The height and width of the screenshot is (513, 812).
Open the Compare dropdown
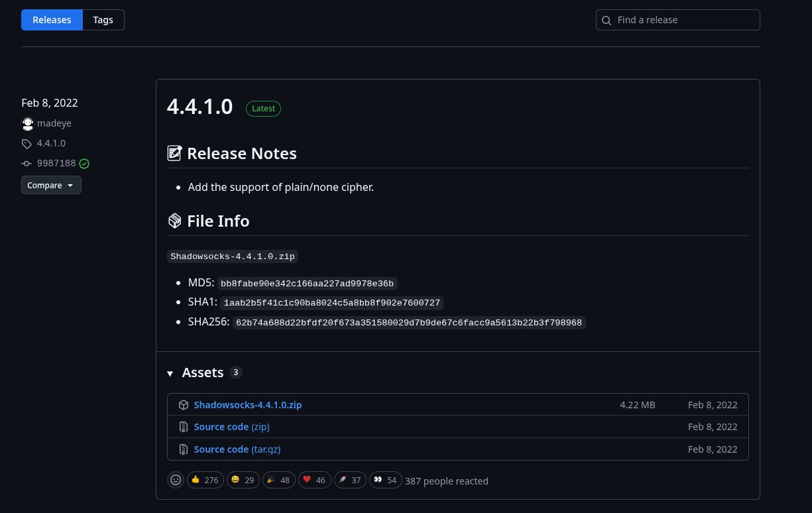(51, 186)
